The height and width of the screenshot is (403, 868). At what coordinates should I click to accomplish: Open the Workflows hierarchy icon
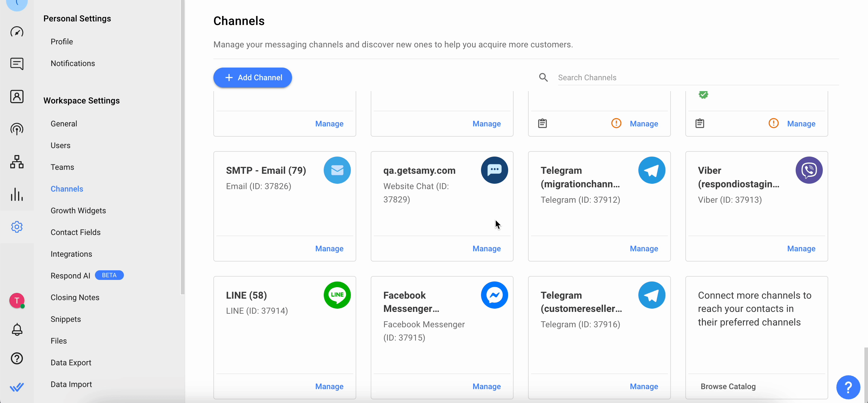coord(17,162)
